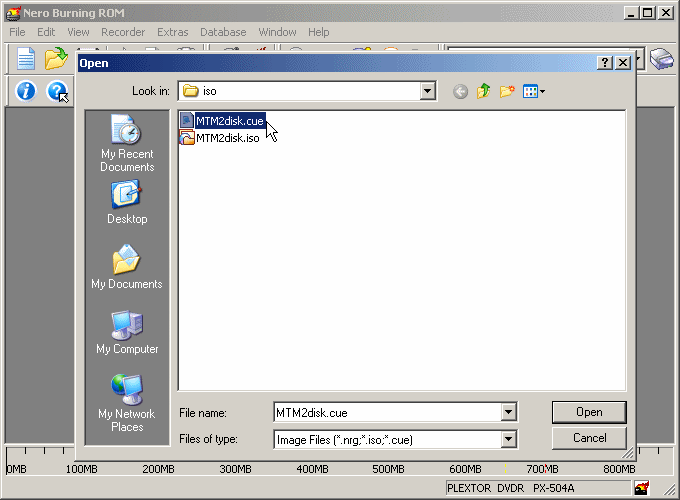Click the What's This help icon

[x=57, y=91]
